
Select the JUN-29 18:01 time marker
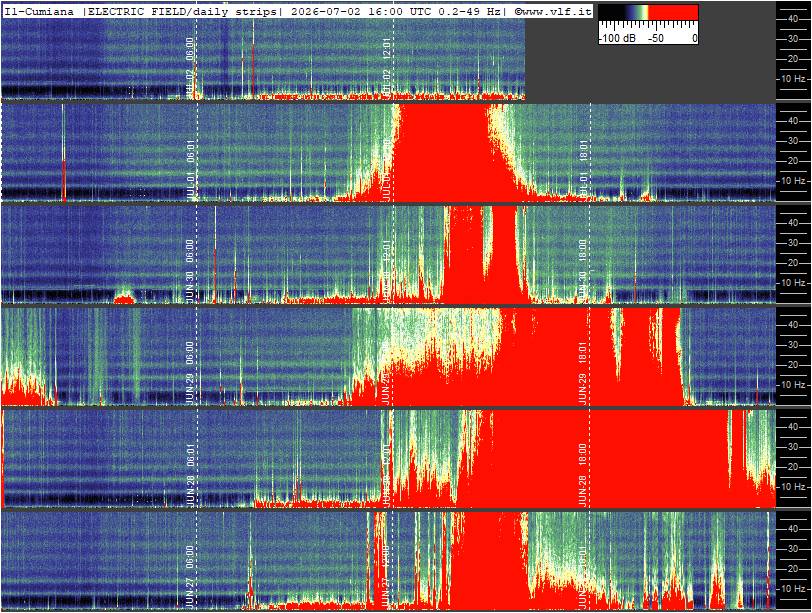pyautogui.click(x=582, y=373)
